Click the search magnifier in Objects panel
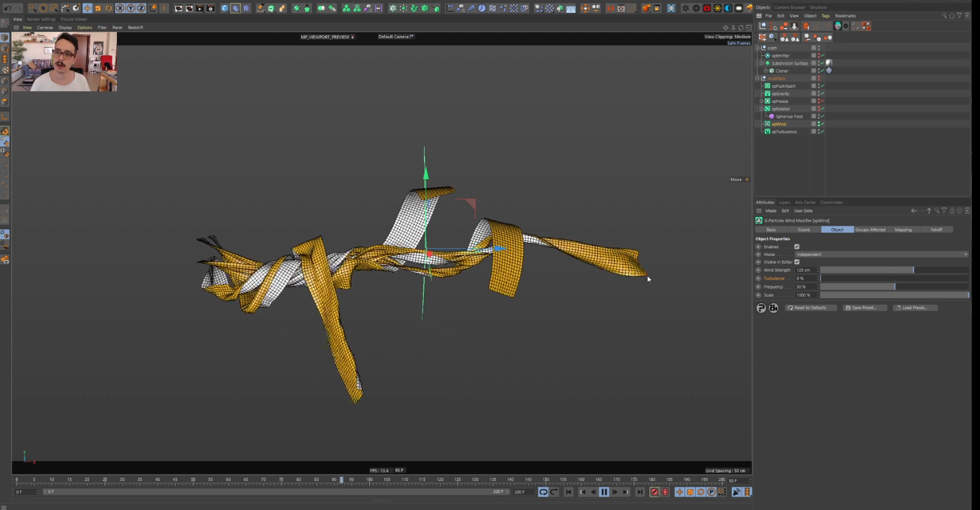Viewport: 980px width, 510px height. pyautogui.click(x=944, y=16)
